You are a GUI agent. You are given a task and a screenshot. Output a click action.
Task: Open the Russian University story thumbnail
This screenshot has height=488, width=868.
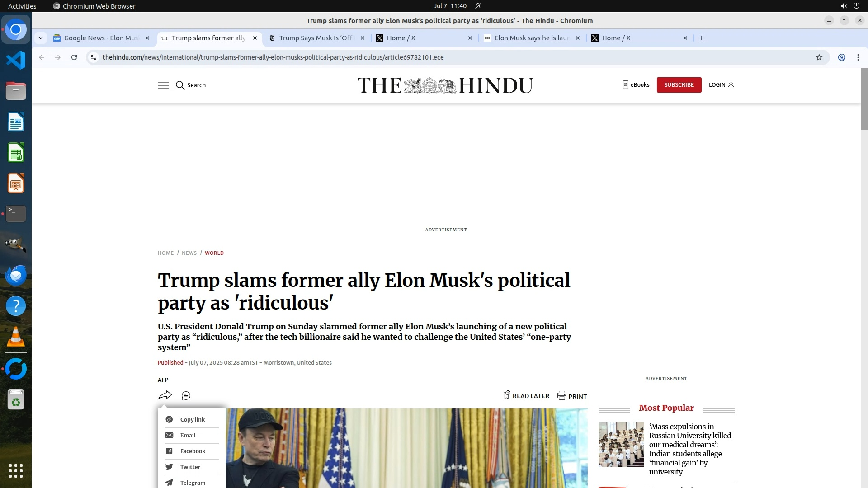[621, 445]
